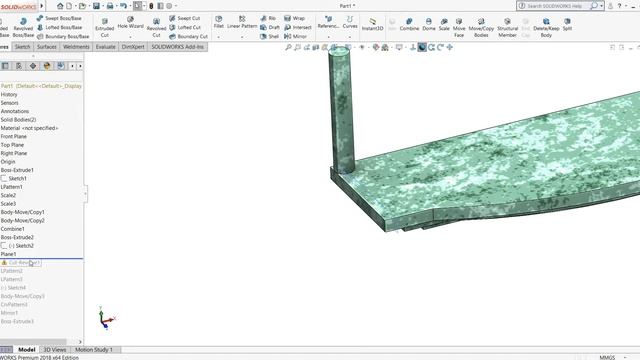Image resolution: width=640 pixels, height=360 pixels.
Task: Select the Wrap tool
Action: pos(294,18)
